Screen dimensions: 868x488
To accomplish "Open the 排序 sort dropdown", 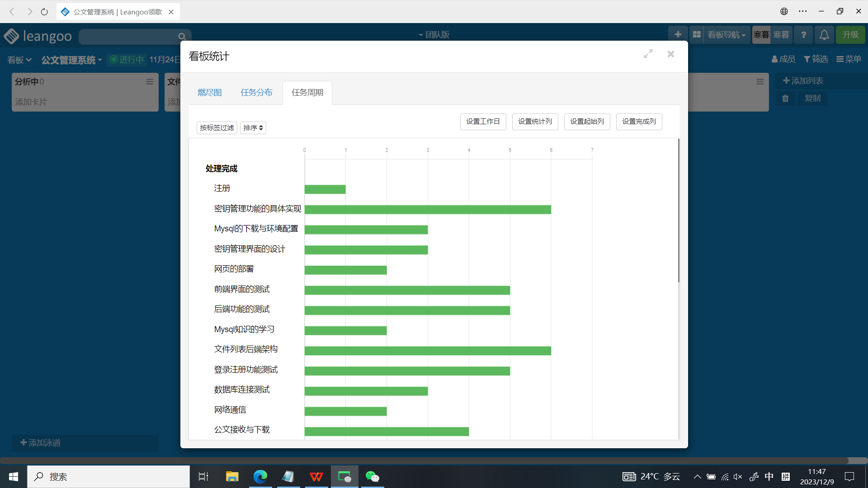I will [253, 128].
